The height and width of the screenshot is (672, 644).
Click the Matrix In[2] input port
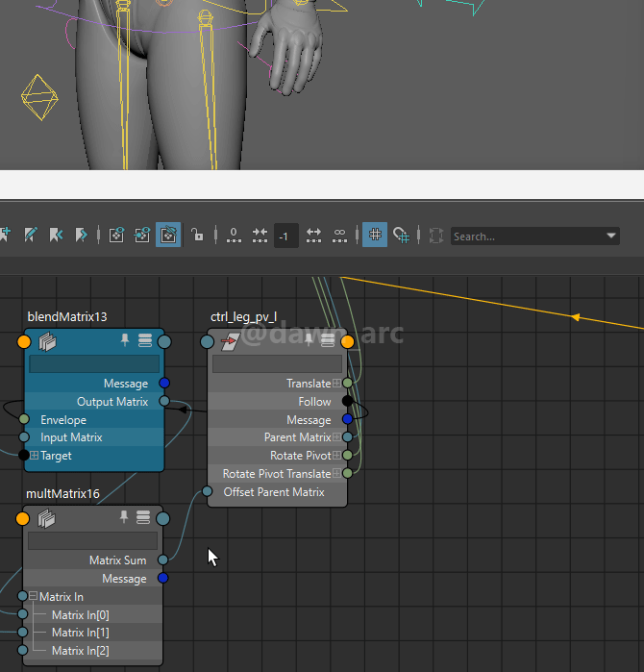[x=23, y=650]
